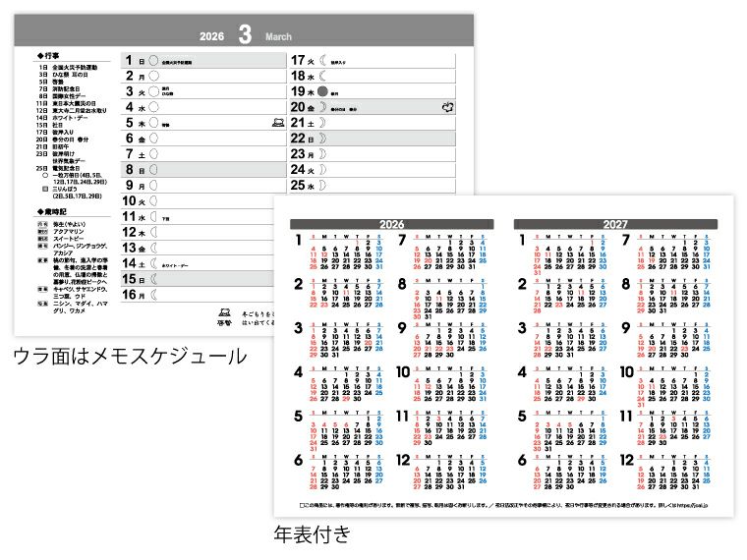
Task: Click the new moon icon on March 19
Action: click(322, 91)
